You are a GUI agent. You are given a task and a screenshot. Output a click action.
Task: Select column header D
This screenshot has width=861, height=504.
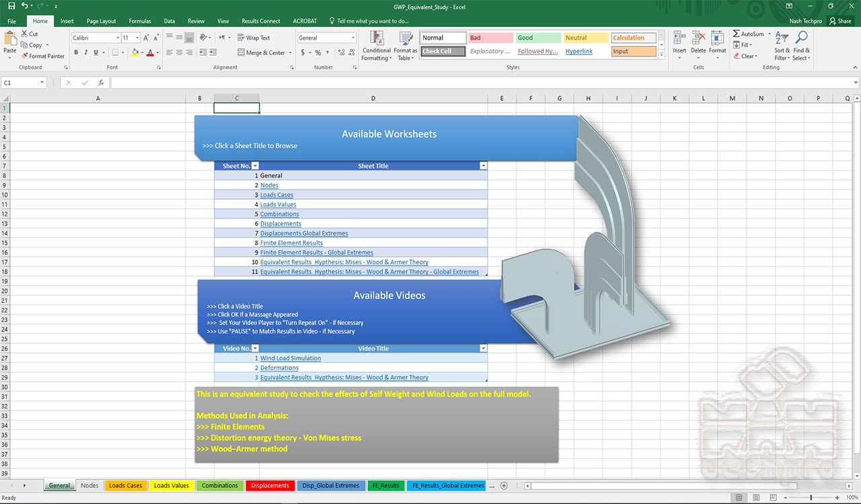coord(373,98)
